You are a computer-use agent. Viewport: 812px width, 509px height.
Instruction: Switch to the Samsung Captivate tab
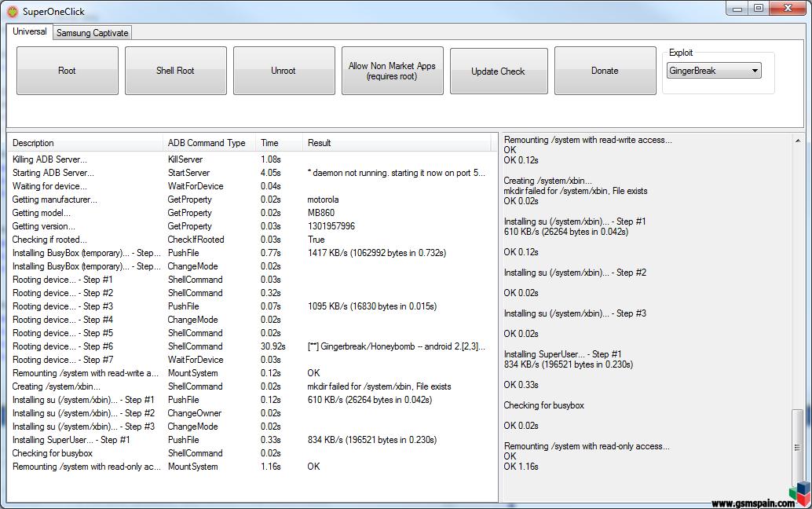tap(92, 33)
